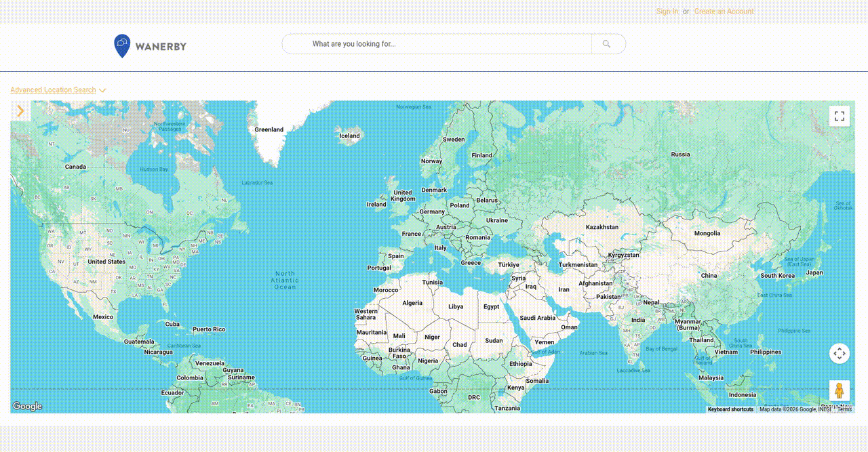The height and width of the screenshot is (452, 868).
Task: Click the Mexico label on map
Action: click(x=103, y=317)
